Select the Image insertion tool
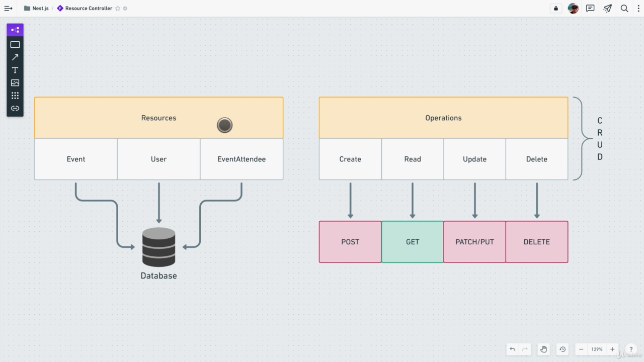 click(x=15, y=82)
